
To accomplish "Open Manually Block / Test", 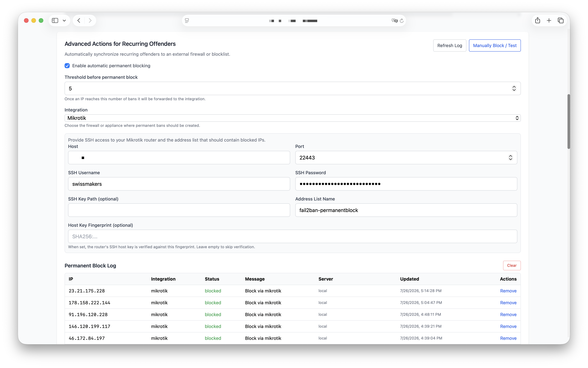I will click(x=495, y=45).
